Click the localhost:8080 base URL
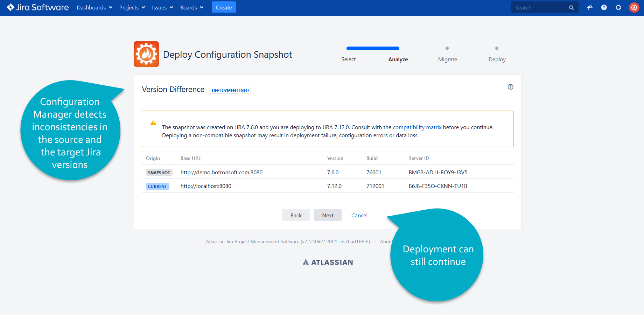The width and height of the screenshot is (644, 315). pyautogui.click(x=206, y=186)
